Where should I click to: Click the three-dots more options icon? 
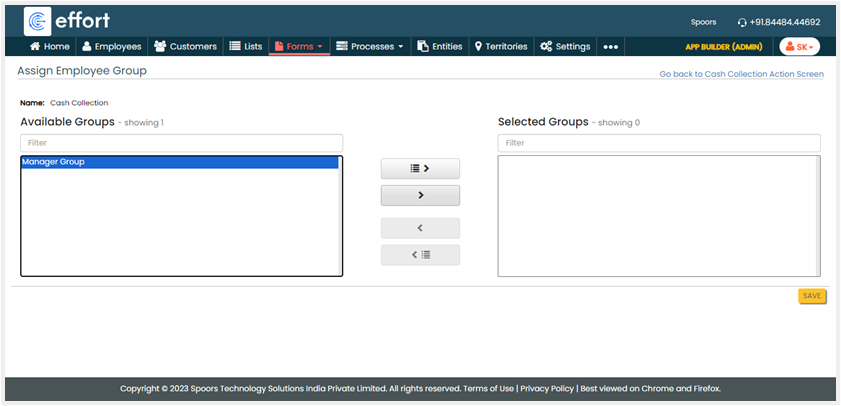pyautogui.click(x=611, y=47)
